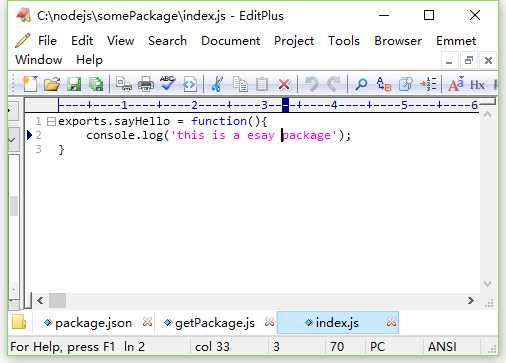Open the Search menu

[x=167, y=41]
